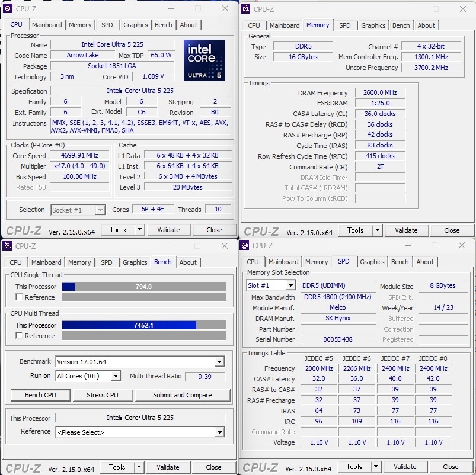This screenshot has width=476, height=475.
Task: Click the CPU-Z app icon in the Bench tab window title bar
Action: tap(7, 246)
